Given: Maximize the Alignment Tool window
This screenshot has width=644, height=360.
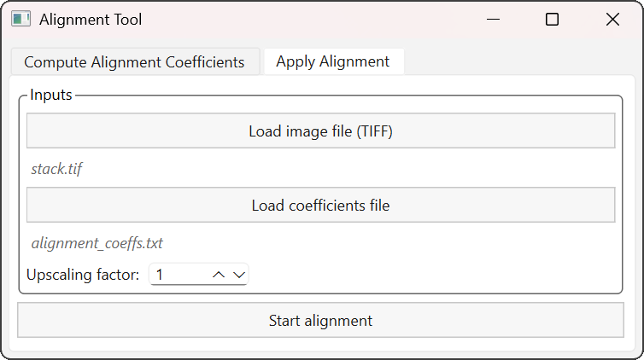Looking at the screenshot, I should pos(552,20).
